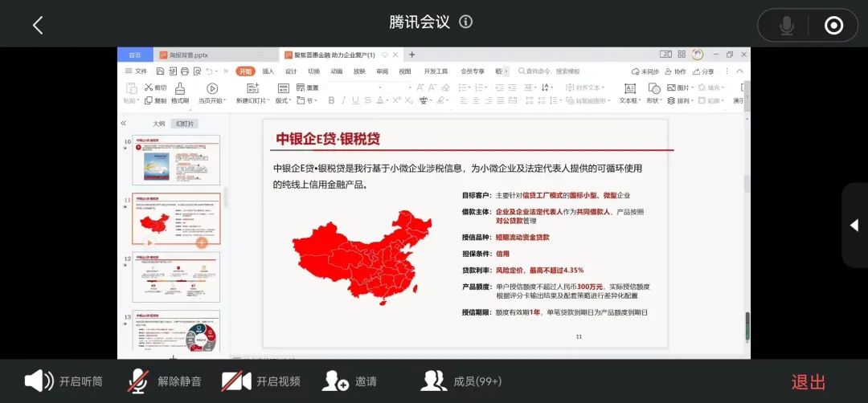Toggle strikethrough formatting (S)

coord(368,100)
